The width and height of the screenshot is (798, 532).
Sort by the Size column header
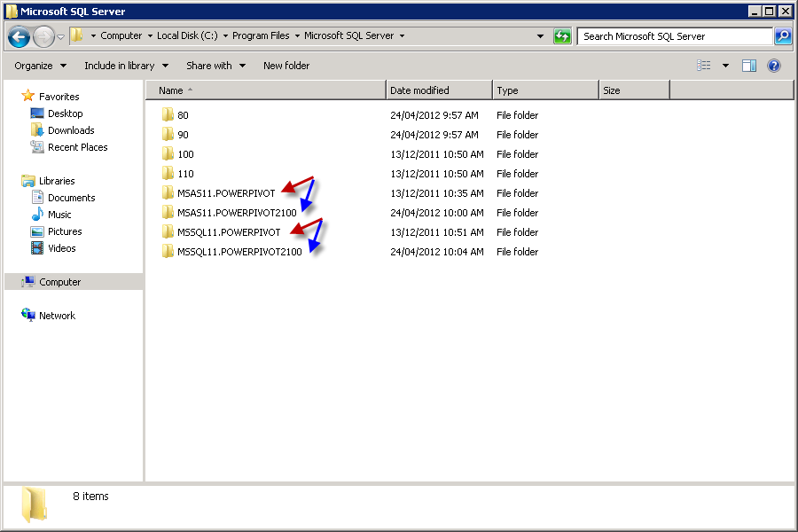[634, 90]
